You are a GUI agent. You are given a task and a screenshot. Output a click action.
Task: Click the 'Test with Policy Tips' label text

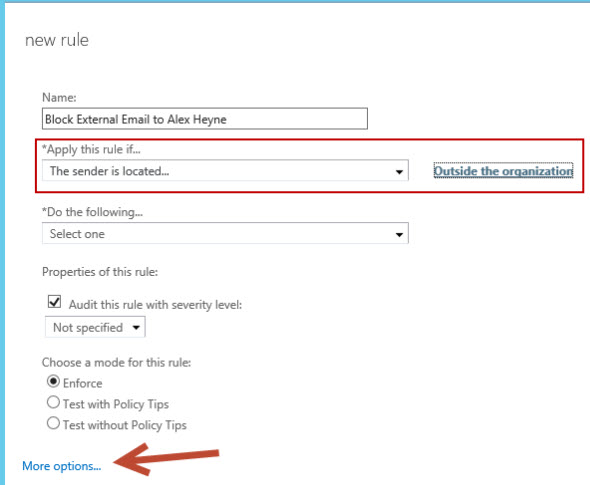click(116, 404)
